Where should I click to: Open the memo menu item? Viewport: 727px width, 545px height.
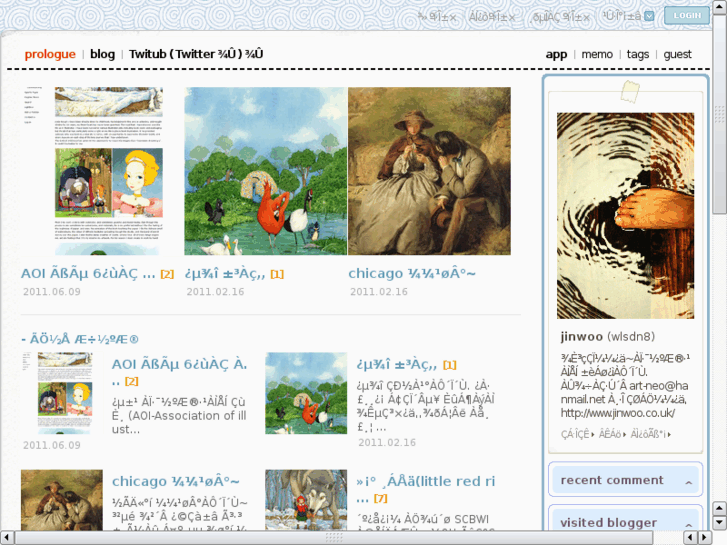coord(597,54)
